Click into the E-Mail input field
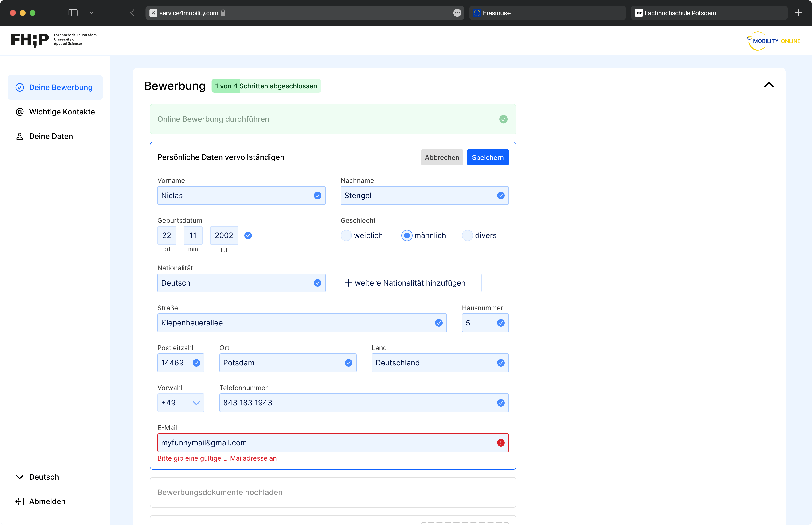Image resolution: width=812 pixels, height=525 pixels. (324, 443)
